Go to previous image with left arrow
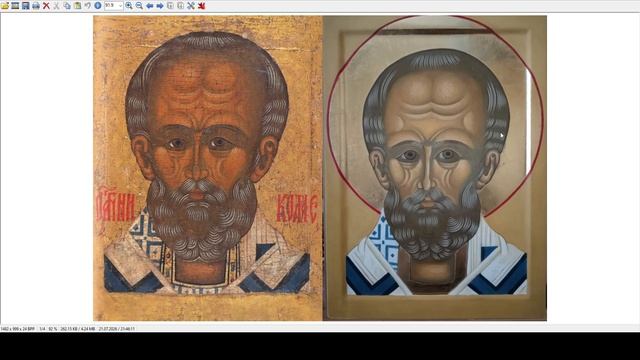 click(149, 6)
